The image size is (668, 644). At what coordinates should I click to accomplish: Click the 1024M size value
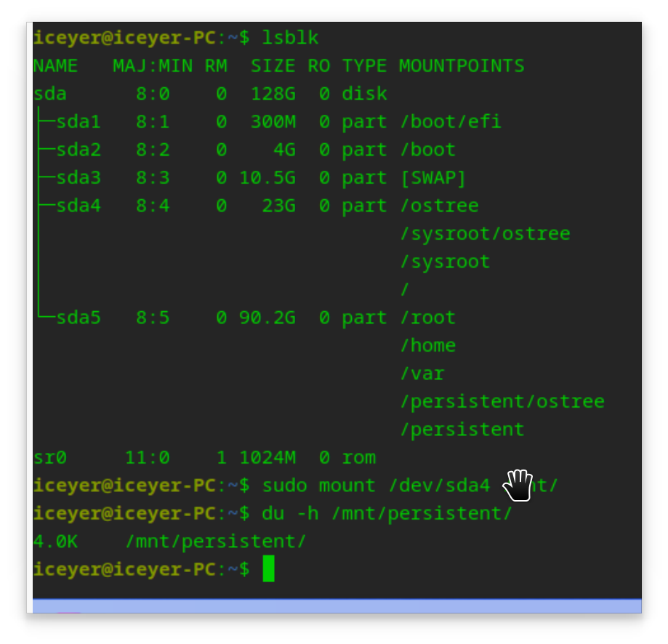(267, 457)
